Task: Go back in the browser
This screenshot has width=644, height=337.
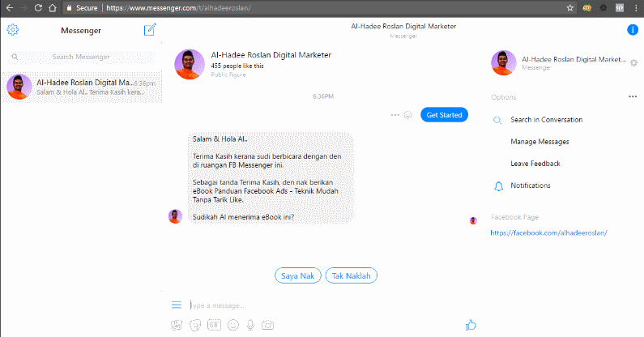Action: tap(10, 8)
